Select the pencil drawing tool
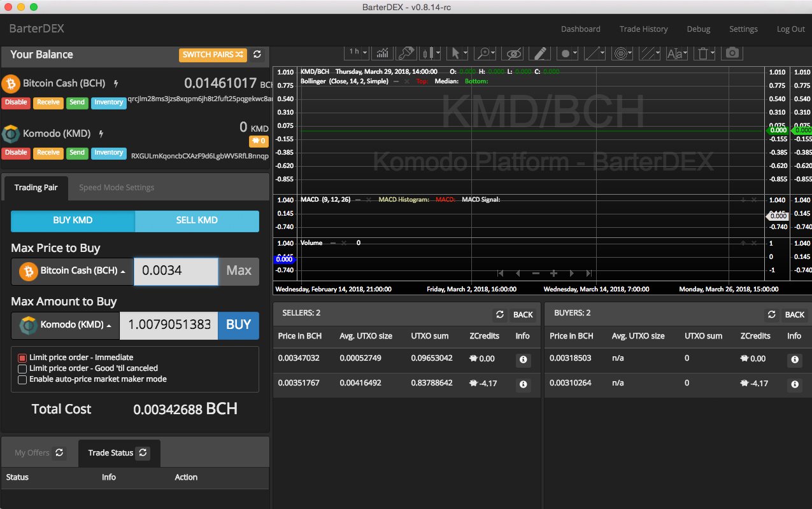Screen dimensions: 812x509 click(x=539, y=53)
